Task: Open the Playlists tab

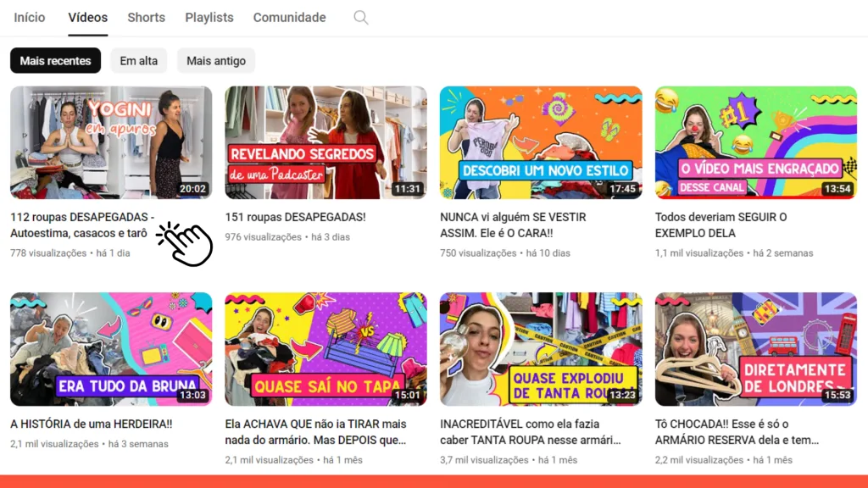Action: pos(209,18)
